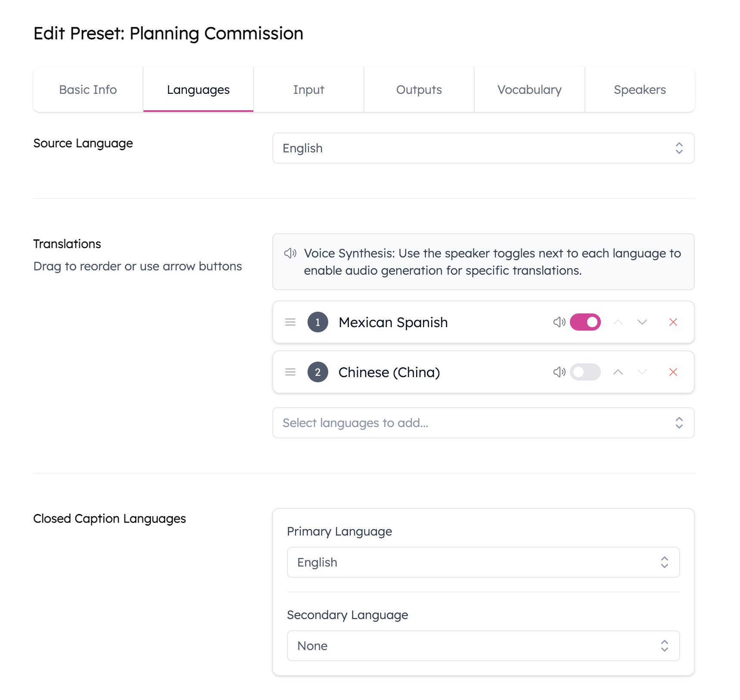Screen dimensions: 740x700
Task: Disable voice synthesis for Mexican Spanish
Action: pos(585,322)
